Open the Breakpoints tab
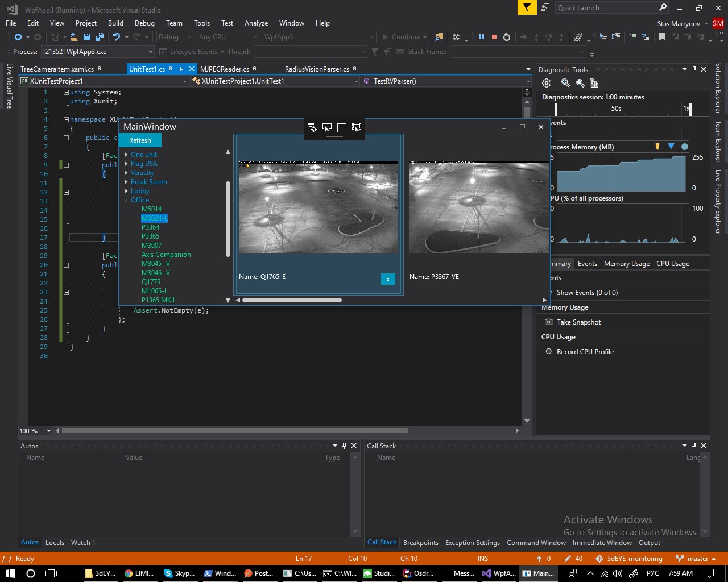This screenshot has width=728, height=582. pyautogui.click(x=421, y=543)
